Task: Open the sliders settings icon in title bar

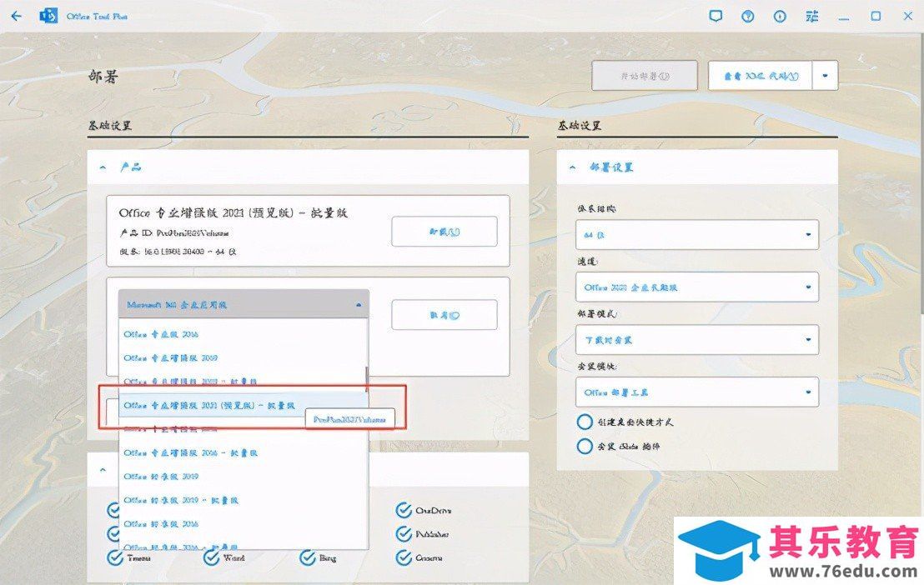Action: coord(812,16)
